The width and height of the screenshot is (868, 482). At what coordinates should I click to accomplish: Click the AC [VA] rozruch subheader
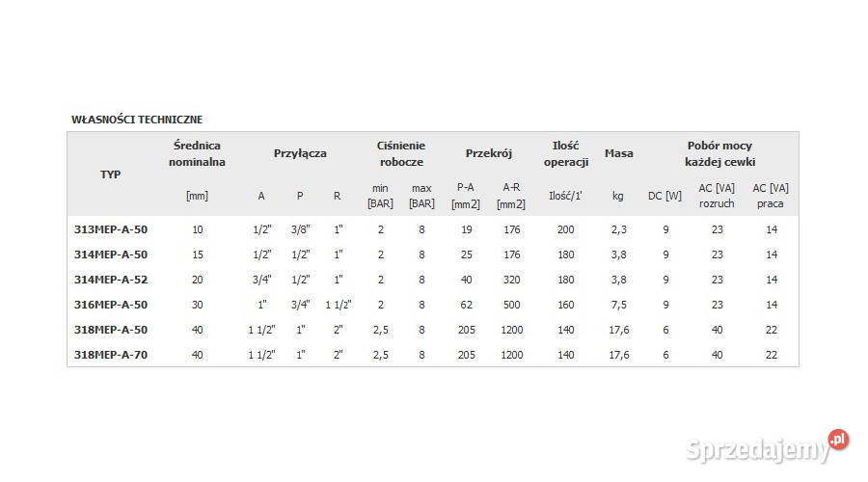[717, 196]
